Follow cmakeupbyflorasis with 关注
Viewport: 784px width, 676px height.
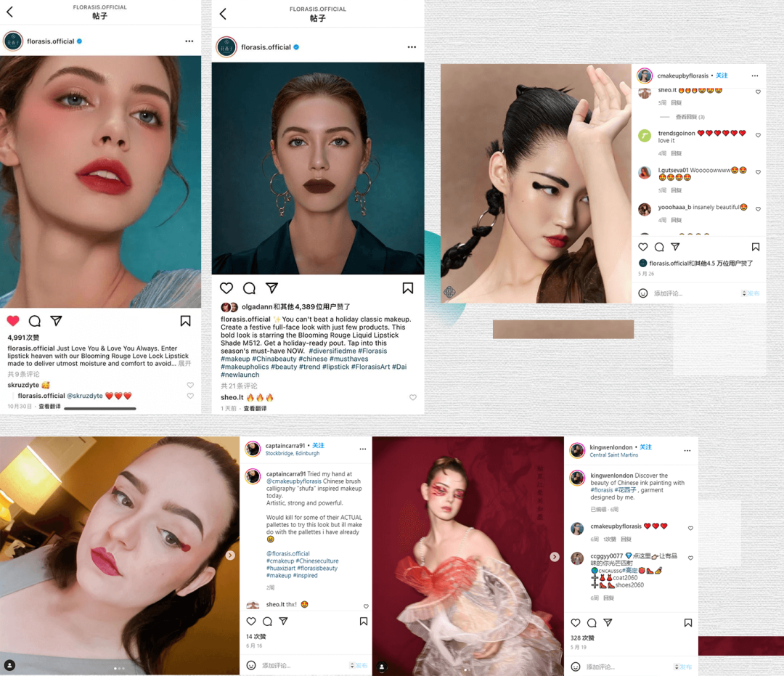722,76
